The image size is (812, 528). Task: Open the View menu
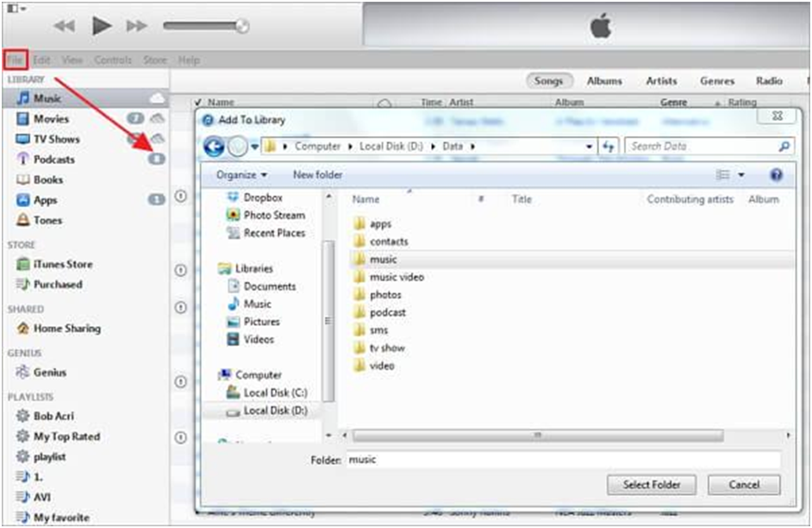(72, 60)
